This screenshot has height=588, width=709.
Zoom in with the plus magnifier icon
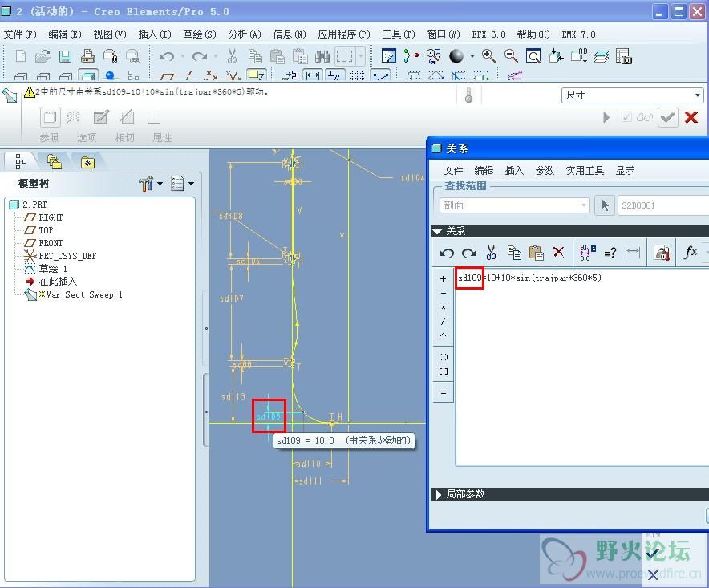(x=488, y=56)
